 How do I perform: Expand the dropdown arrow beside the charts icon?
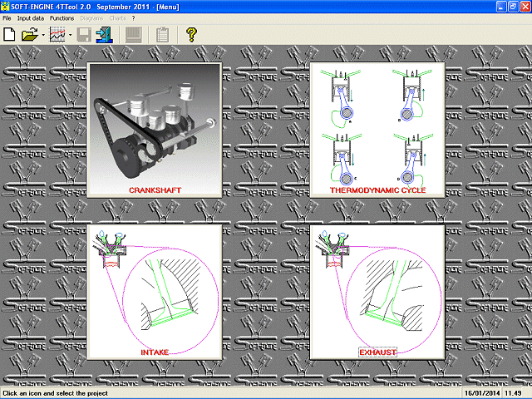[x=70, y=35]
